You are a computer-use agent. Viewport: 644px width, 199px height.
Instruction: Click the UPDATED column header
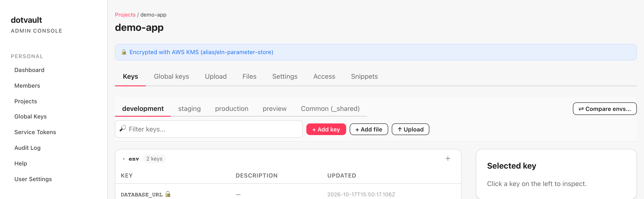tap(341, 176)
